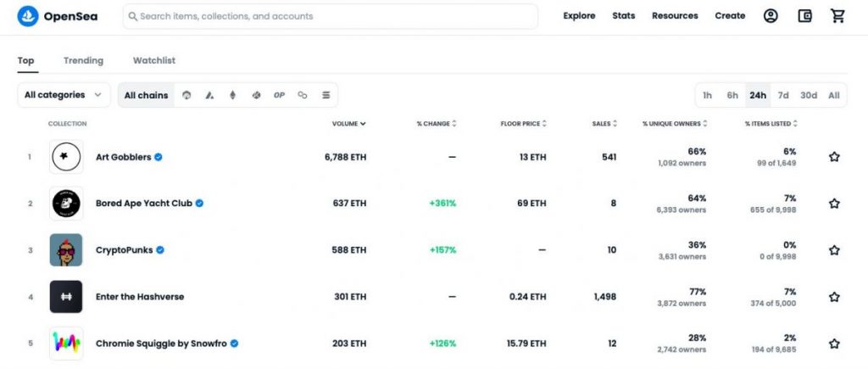Switch to the Top tab
868x369 pixels.
click(x=25, y=61)
